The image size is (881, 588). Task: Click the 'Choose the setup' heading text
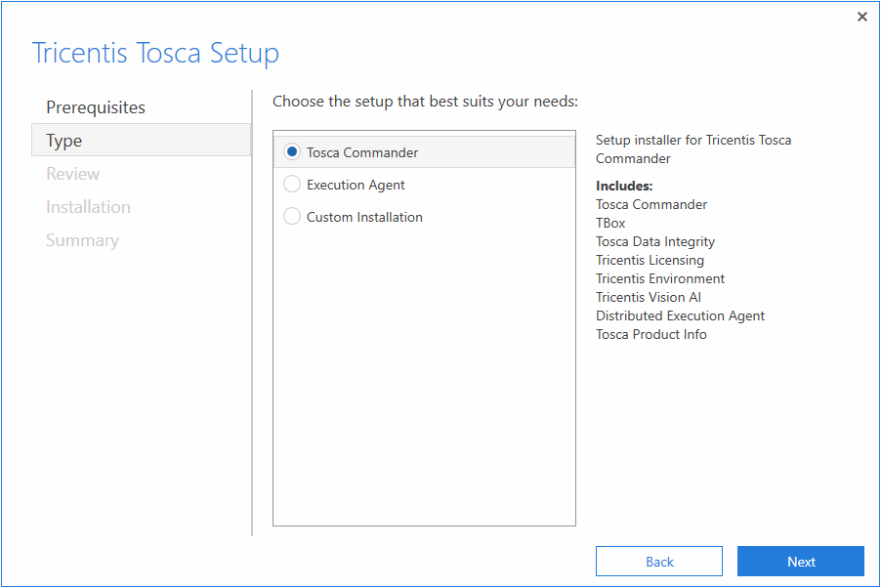pyautogui.click(x=425, y=102)
